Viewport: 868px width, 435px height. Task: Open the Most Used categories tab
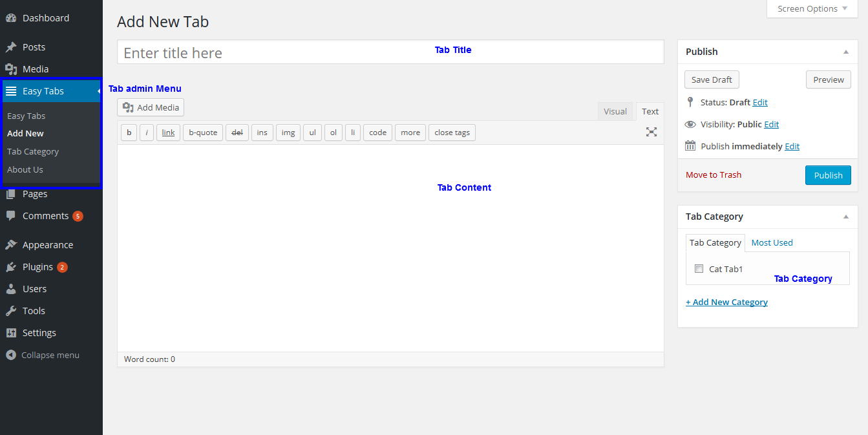[772, 242]
